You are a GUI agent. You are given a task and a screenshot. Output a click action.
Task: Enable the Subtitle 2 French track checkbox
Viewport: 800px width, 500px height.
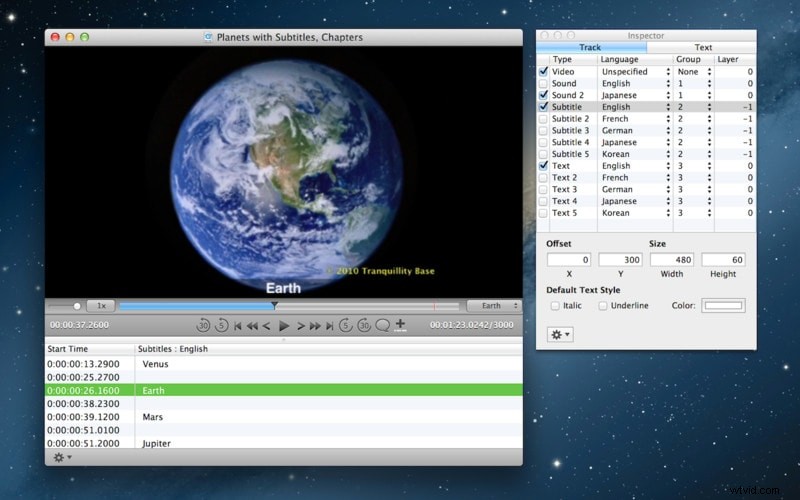click(543, 118)
